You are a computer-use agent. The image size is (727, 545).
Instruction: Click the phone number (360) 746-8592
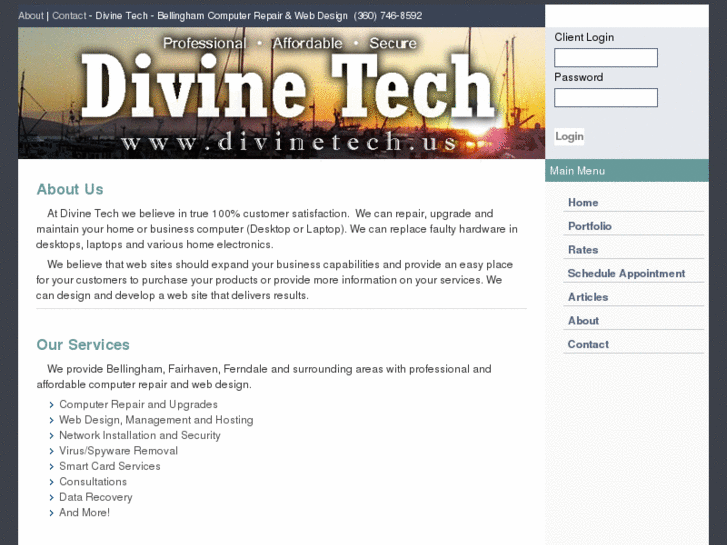[x=388, y=16]
